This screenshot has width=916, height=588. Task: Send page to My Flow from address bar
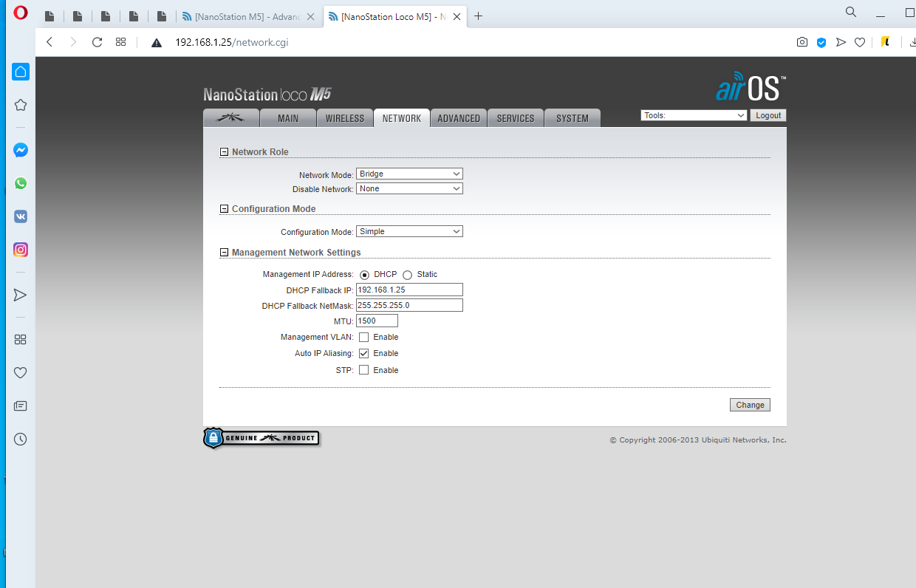point(841,42)
